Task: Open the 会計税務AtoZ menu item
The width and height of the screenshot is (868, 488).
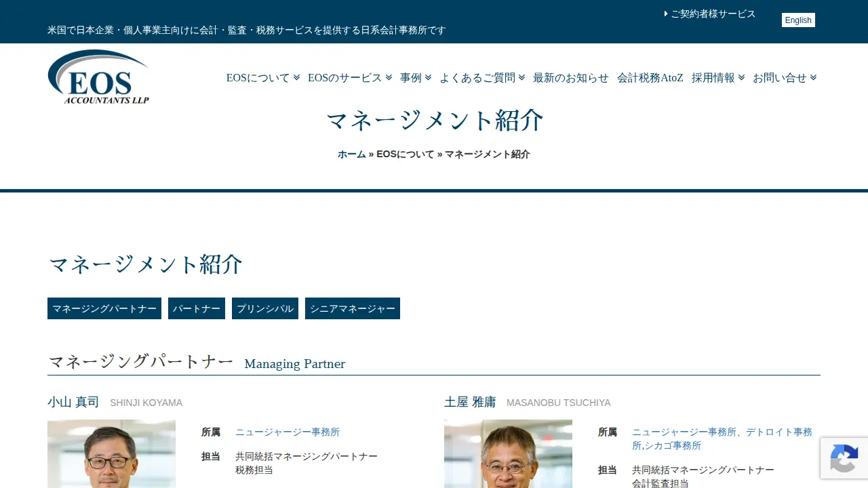Action: [650, 77]
